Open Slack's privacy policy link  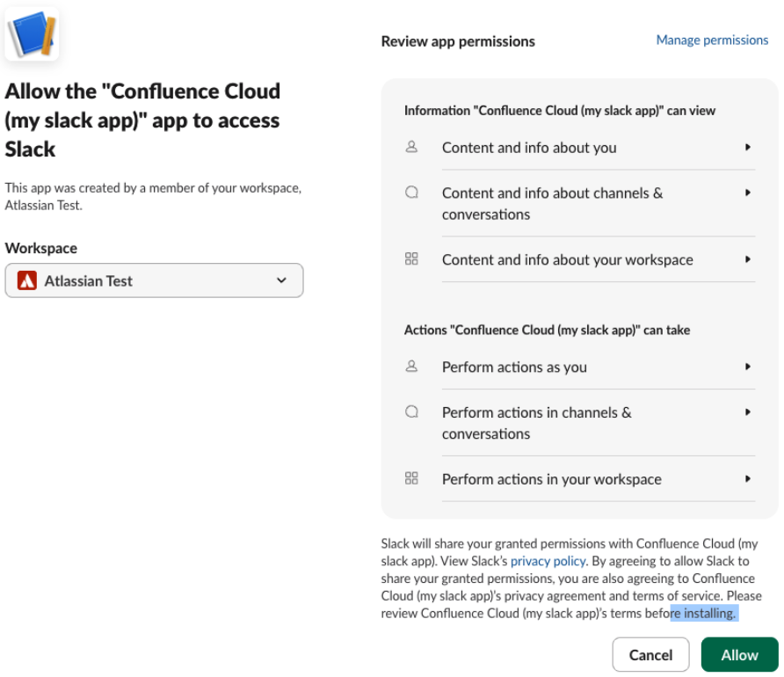tap(548, 561)
